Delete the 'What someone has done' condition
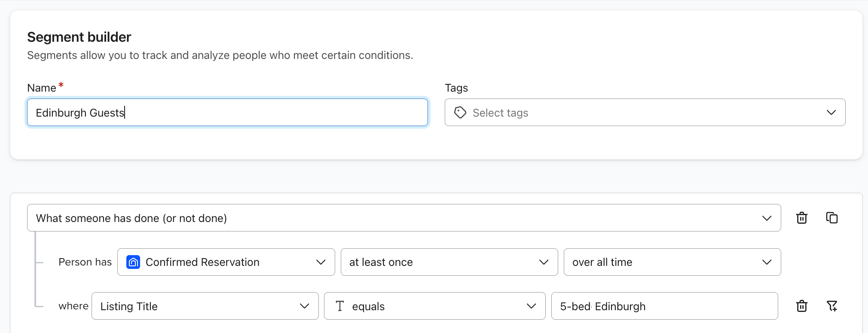This screenshot has width=868, height=333. [x=801, y=218]
